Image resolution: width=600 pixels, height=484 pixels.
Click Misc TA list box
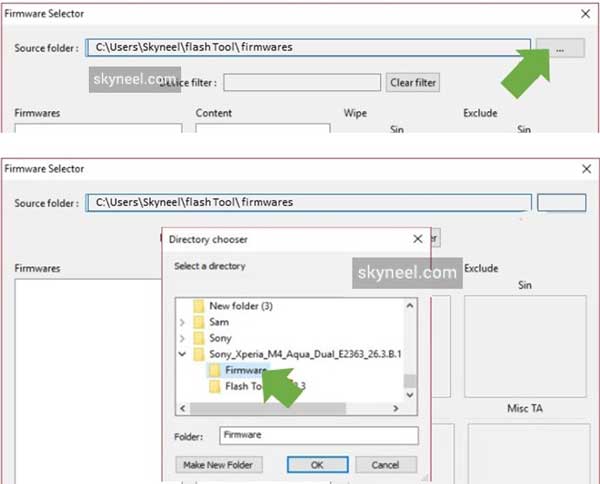[x=528, y=453]
